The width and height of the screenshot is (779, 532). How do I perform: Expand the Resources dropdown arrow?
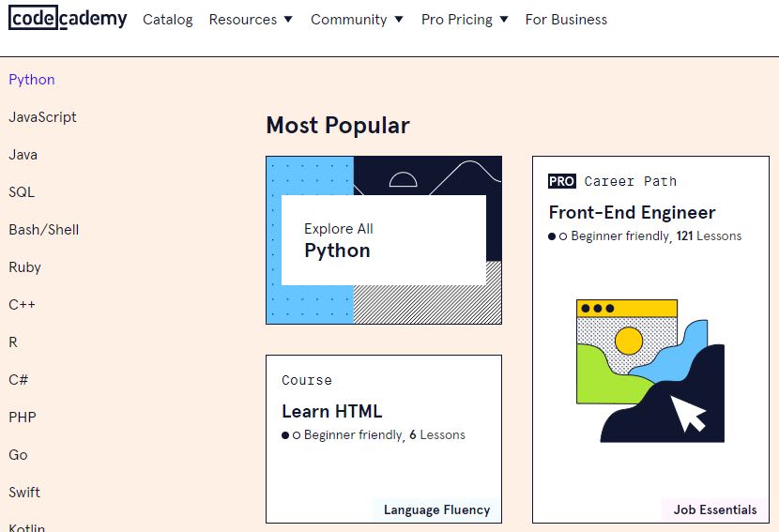click(x=288, y=20)
